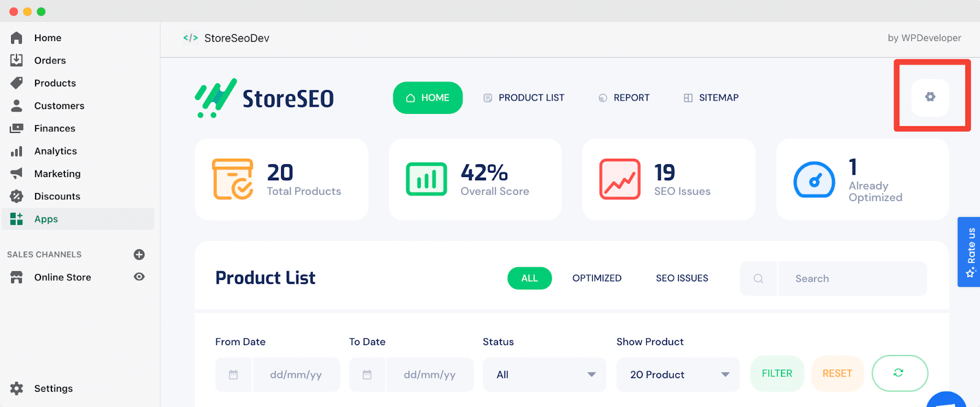Click the StoreSEO logo
The height and width of the screenshot is (407, 980).
[x=264, y=98]
